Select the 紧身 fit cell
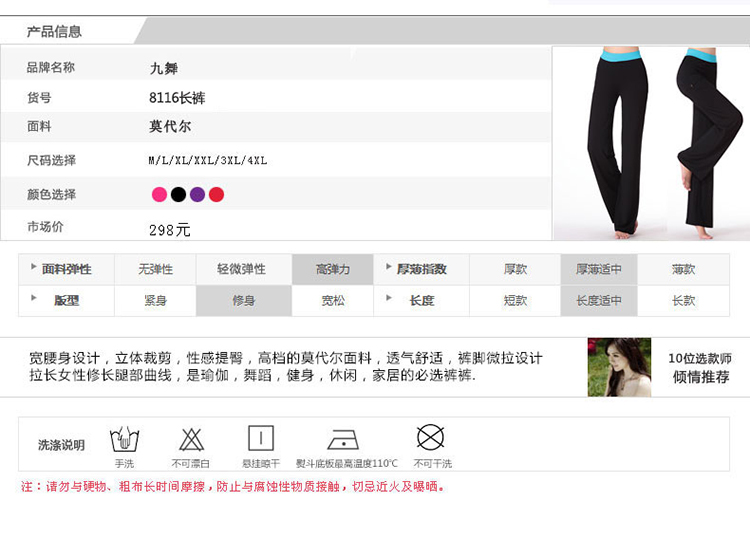The width and height of the screenshot is (750, 538). [155, 301]
